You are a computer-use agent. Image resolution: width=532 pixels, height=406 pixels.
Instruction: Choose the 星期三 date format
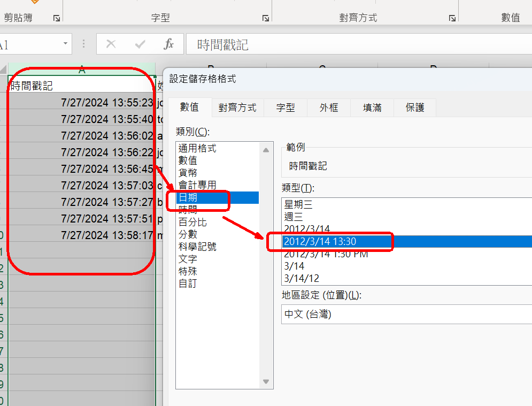[298, 204]
